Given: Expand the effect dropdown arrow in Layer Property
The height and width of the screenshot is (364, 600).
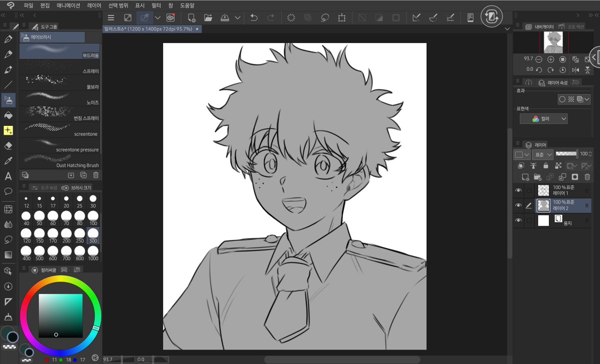Looking at the screenshot, I should [587, 99].
